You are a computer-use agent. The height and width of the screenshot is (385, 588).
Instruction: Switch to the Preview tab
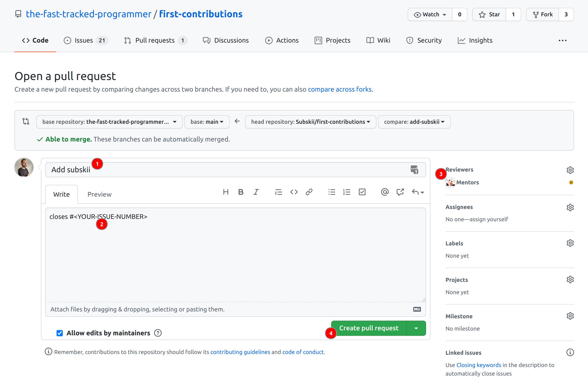coord(99,194)
